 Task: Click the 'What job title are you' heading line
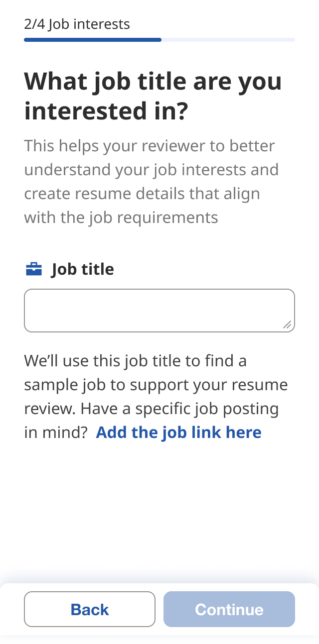153,81
